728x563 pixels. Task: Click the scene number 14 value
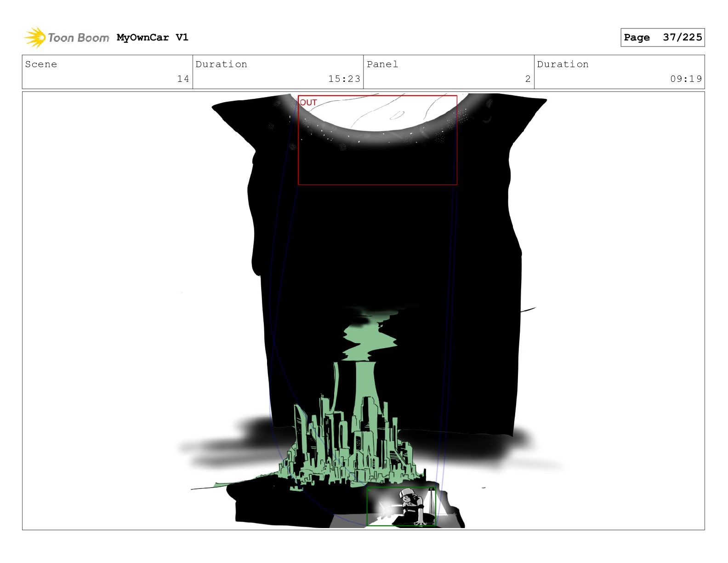point(183,79)
